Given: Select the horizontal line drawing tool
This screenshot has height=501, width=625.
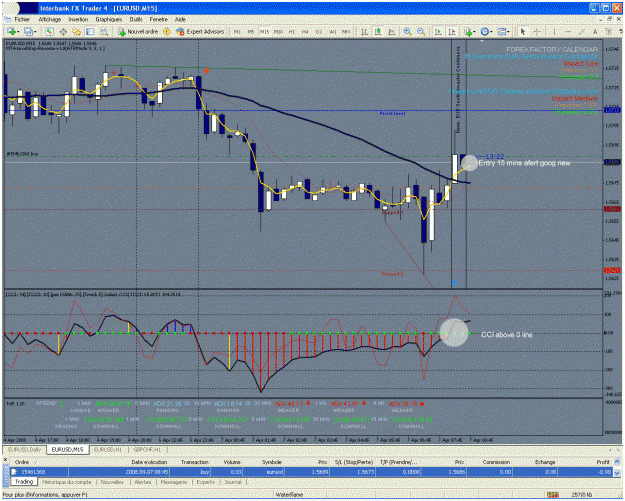Looking at the screenshot, I should pos(568,31).
